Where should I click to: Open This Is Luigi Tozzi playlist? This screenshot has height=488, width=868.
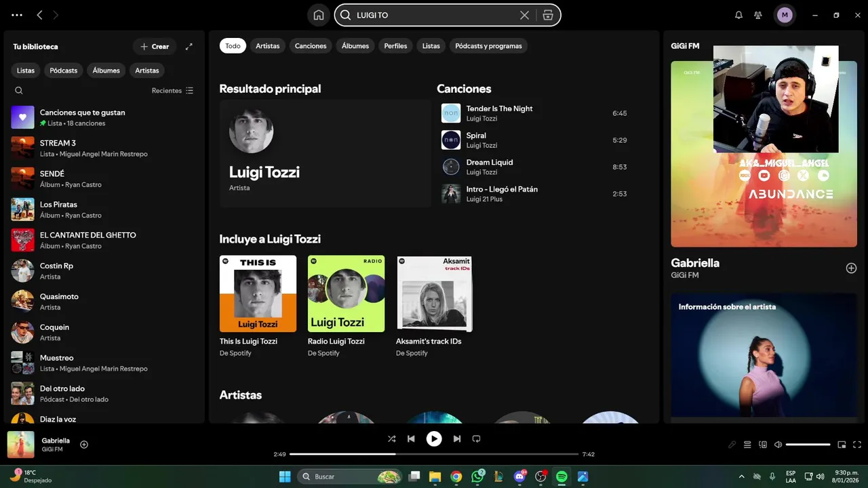[258, 306]
